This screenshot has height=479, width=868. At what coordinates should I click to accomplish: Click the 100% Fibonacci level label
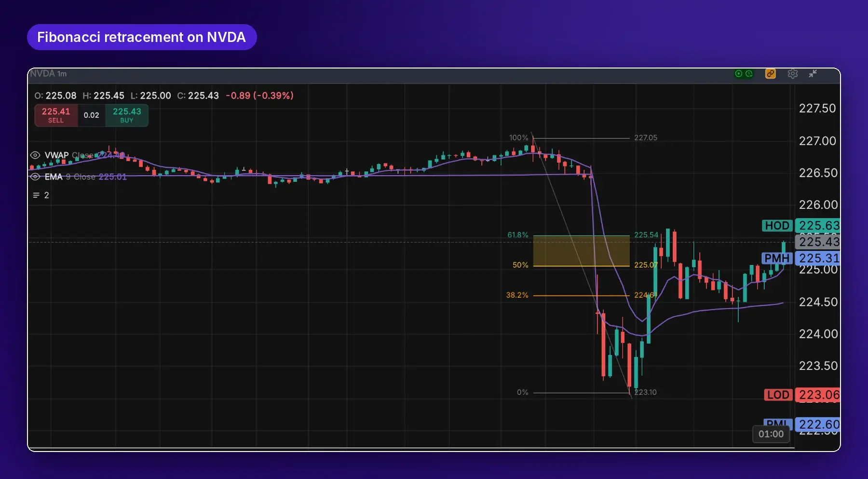coord(518,137)
